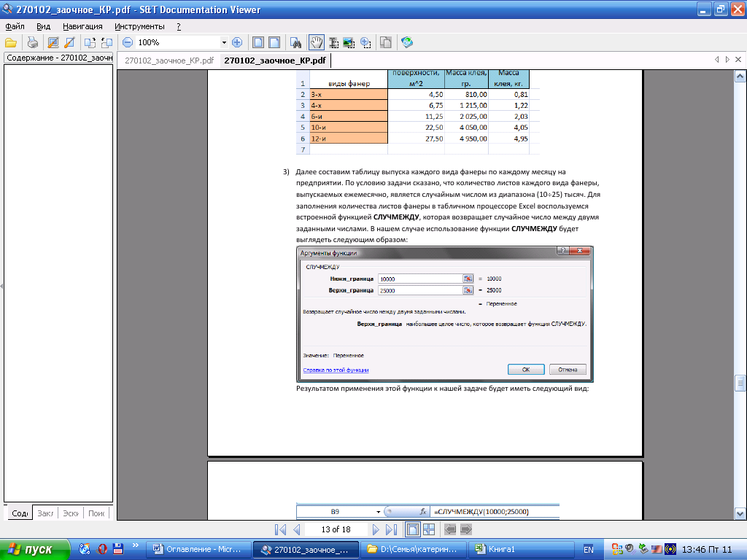The width and height of the screenshot is (747, 560).
Task: Switch to Оглавление Microsoft Word taskbar button
Action: tap(198, 549)
